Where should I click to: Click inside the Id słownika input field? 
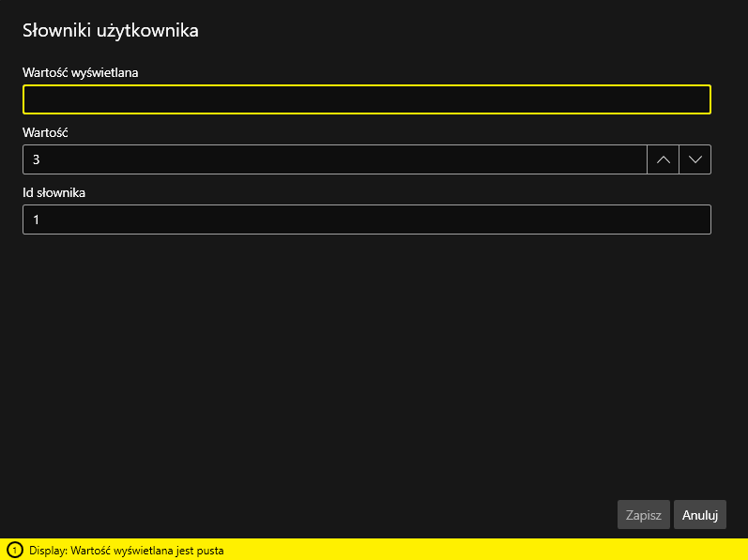[x=366, y=219]
